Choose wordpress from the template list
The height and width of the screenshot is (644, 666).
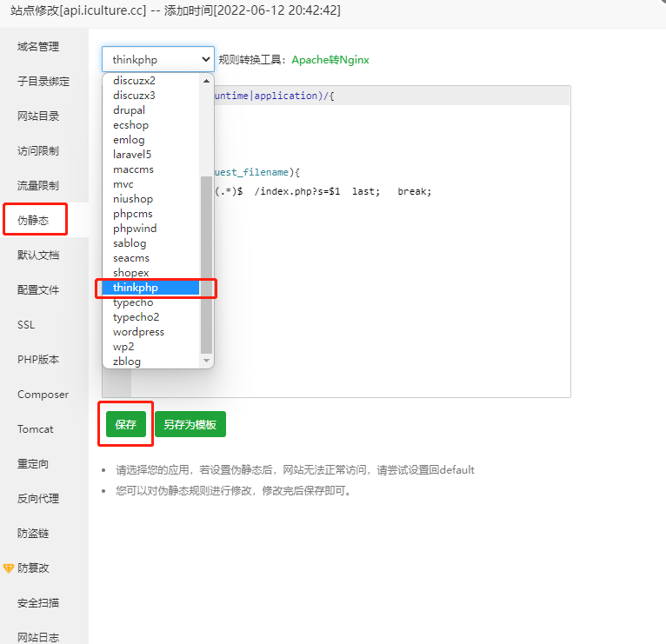(150, 332)
